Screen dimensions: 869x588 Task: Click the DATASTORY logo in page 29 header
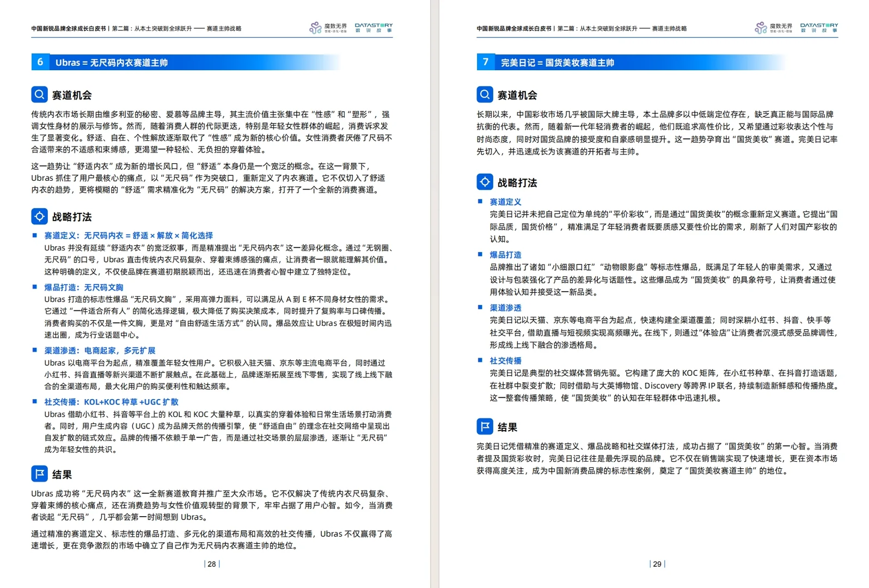(x=819, y=28)
